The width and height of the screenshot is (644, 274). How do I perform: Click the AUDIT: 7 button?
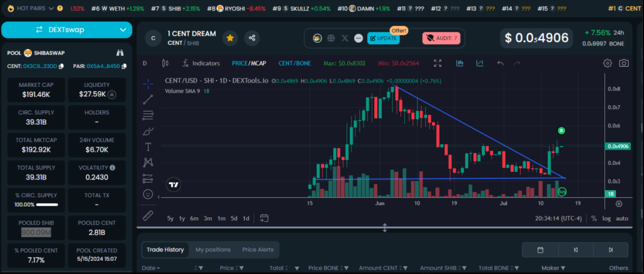(x=441, y=38)
